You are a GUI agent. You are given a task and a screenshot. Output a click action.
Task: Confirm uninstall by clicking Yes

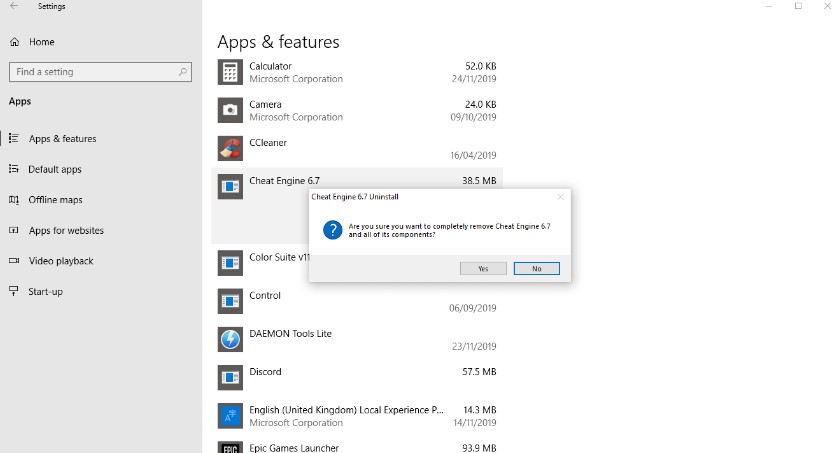pos(483,268)
